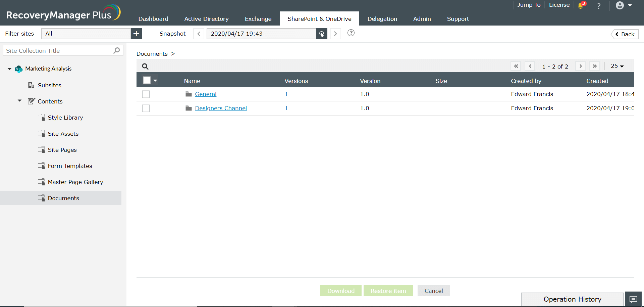The height and width of the screenshot is (307, 644).
Task: Open the page size 25 dropdown
Action: pos(617,66)
